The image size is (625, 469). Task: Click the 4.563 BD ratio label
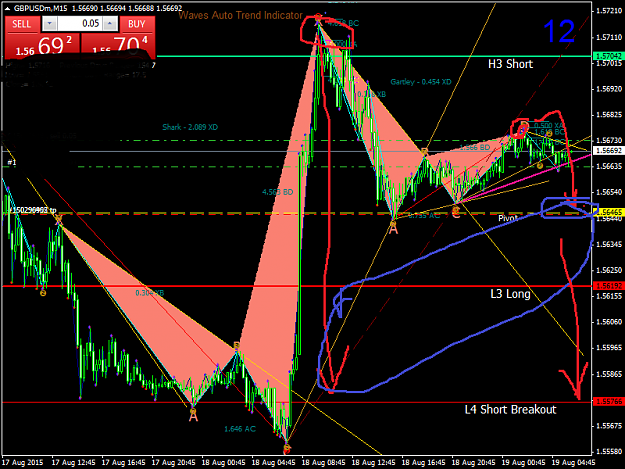point(277,192)
